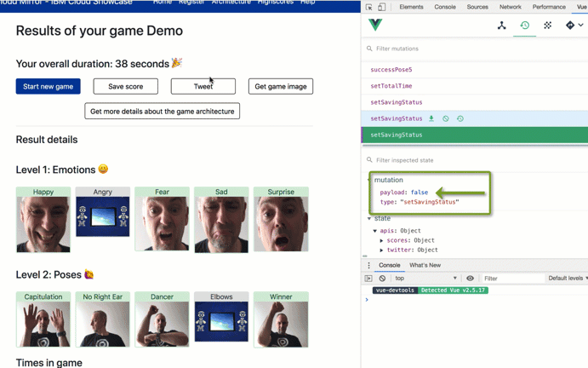Click the Start new game button
The width and height of the screenshot is (588, 368).
pos(49,86)
